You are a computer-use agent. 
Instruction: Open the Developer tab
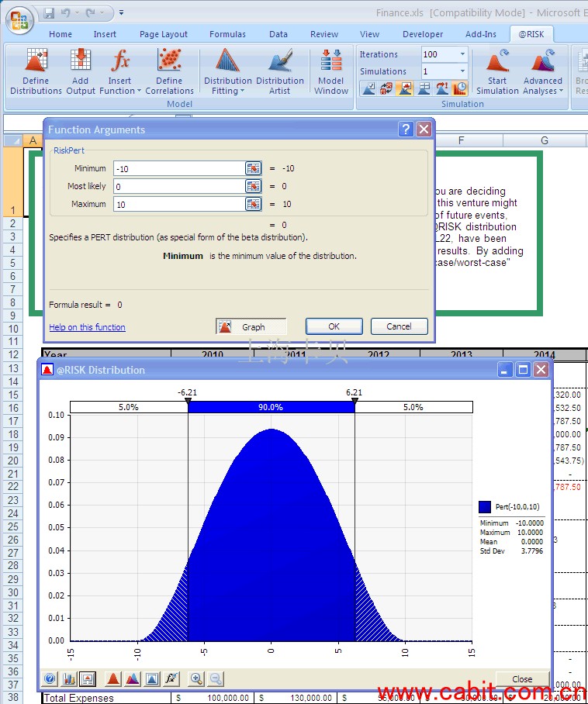[x=423, y=34]
